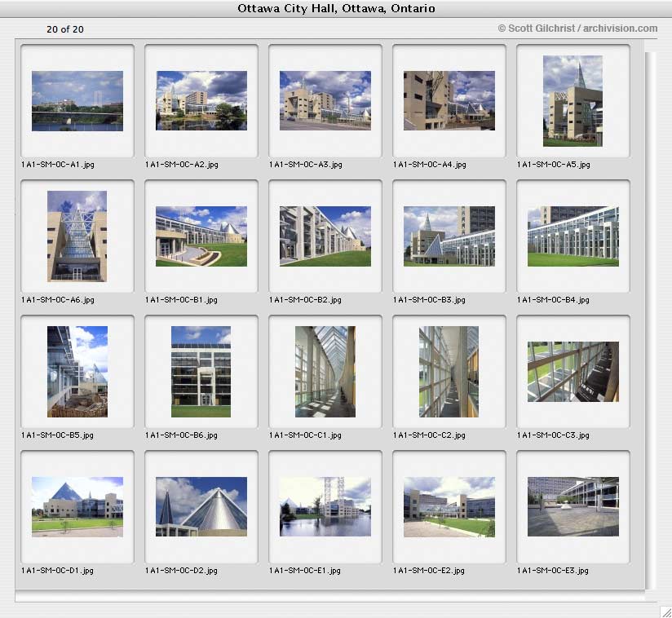Open the 1A1-SM-OC-B5.jpg thumbnail
Viewport: 672px width, 618px height.
coord(77,372)
